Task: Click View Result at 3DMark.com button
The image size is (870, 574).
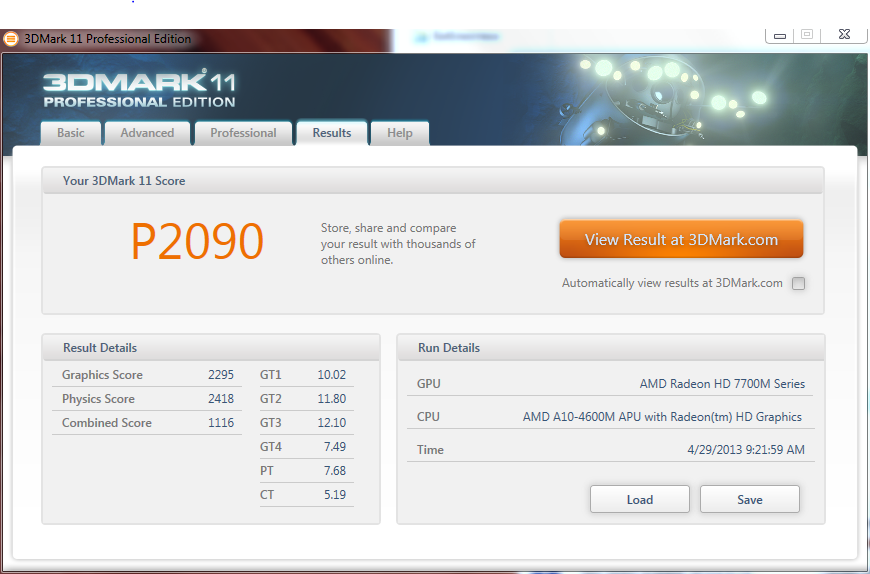Action: [681, 239]
